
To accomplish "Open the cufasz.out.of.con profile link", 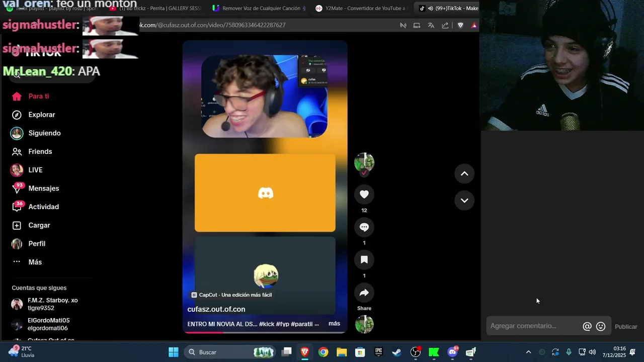I will click(x=216, y=309).
